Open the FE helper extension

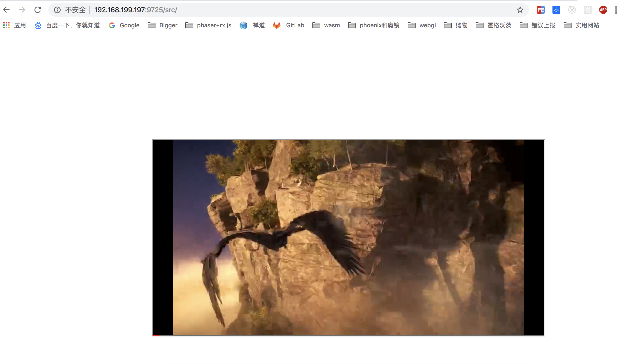pyautogui.click(x=540, y=10)
